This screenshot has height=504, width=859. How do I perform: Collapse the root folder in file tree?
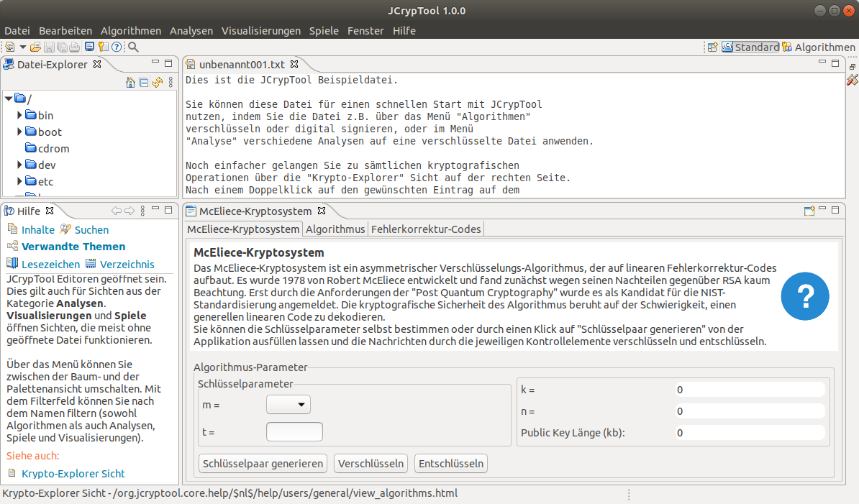point(8,98)
